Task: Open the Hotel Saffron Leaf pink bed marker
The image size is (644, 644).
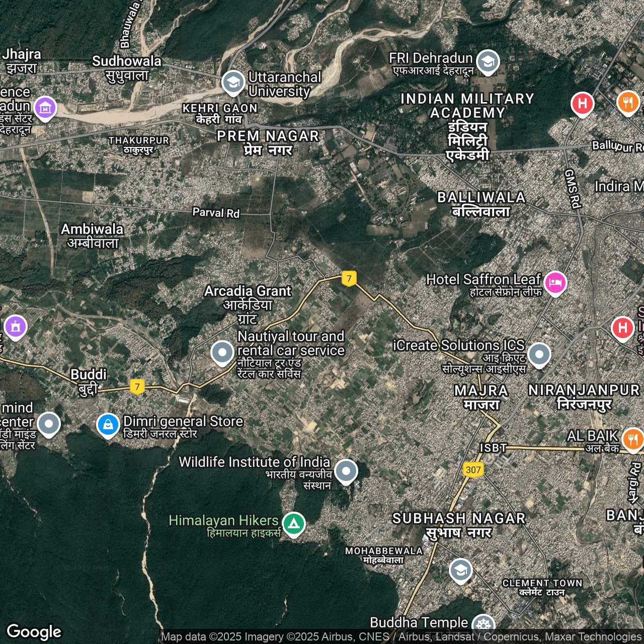Action: [x=555, y=282]
